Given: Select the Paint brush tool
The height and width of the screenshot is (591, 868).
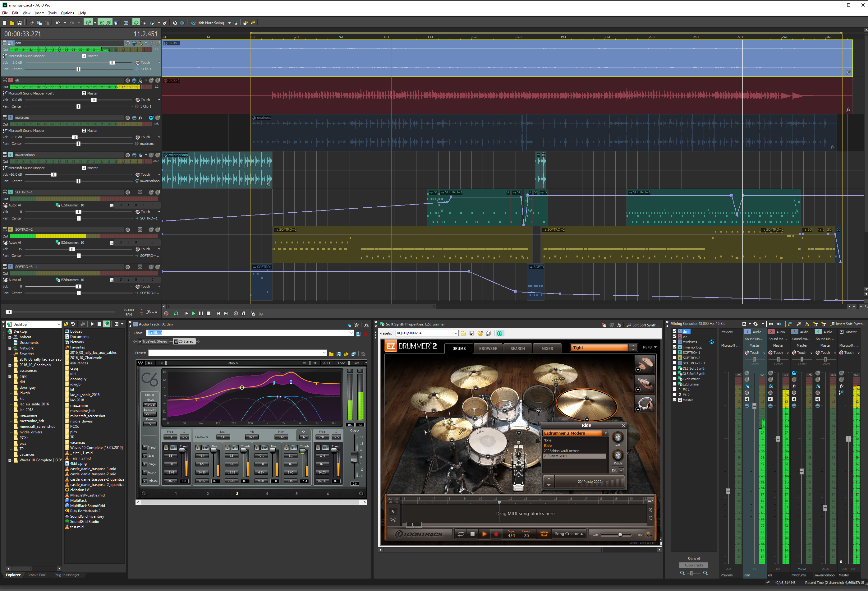Looking at the screenshot, I should tap(152, 23).
